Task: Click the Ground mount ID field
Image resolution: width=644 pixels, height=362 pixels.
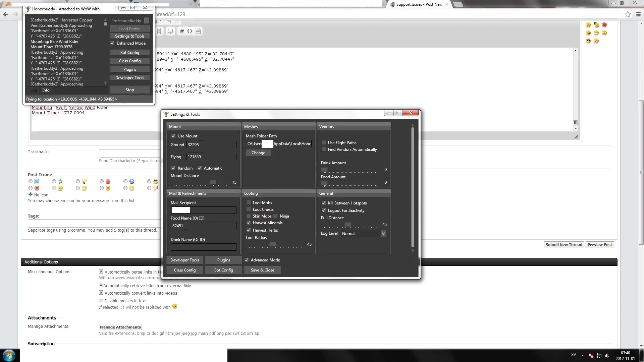Action: (211, 144)
